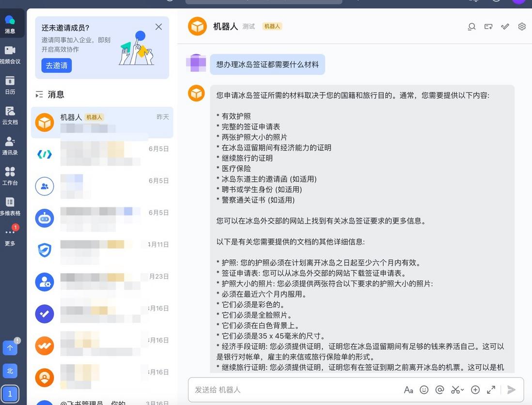Click the 去邀请 button
Screen dimensions: 532x405
point(57,65)
